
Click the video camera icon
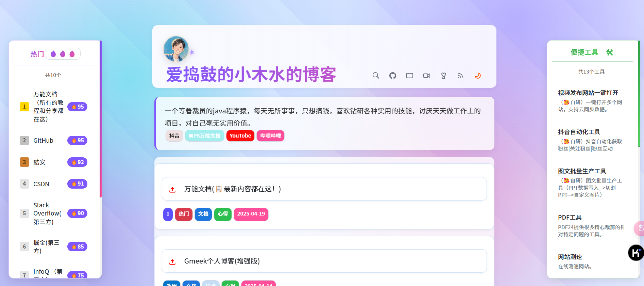point(427,76)
